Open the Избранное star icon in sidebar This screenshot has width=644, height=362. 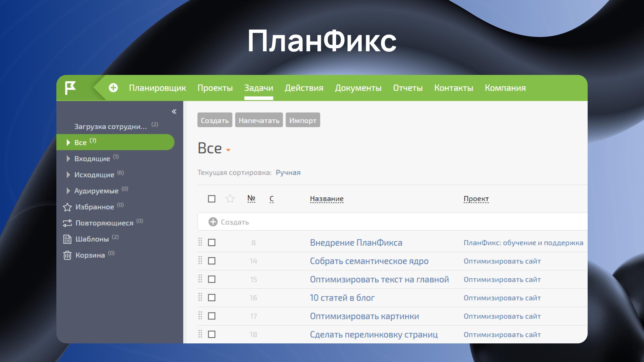click(x=67, y=207)
